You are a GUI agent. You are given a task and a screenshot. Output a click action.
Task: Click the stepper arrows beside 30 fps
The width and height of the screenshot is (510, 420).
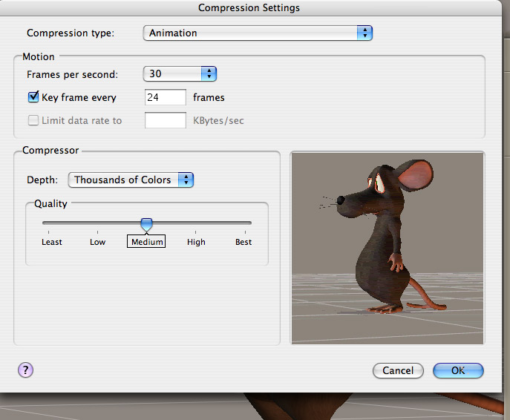point(209,73)
